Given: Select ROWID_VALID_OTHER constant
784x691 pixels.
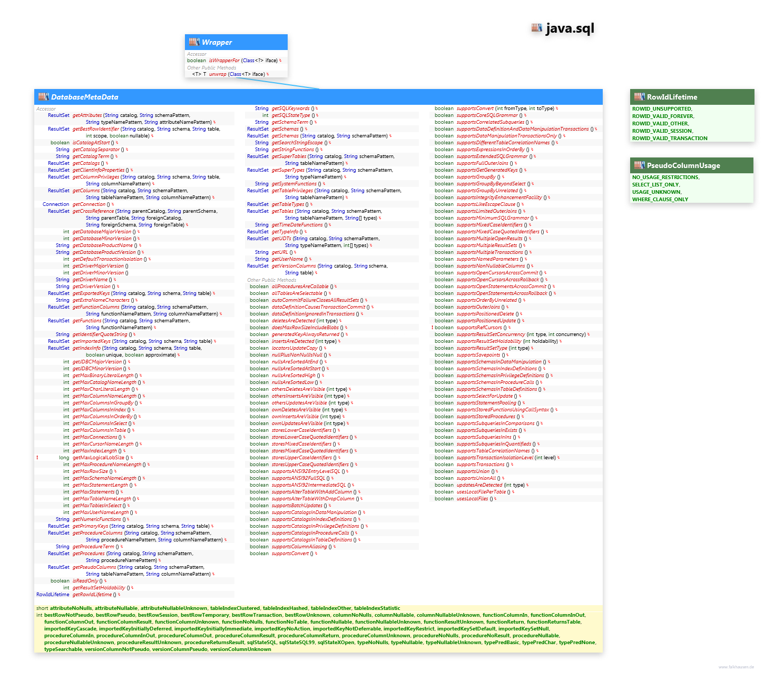Looking at the screenshot, I should click(660, 124).
